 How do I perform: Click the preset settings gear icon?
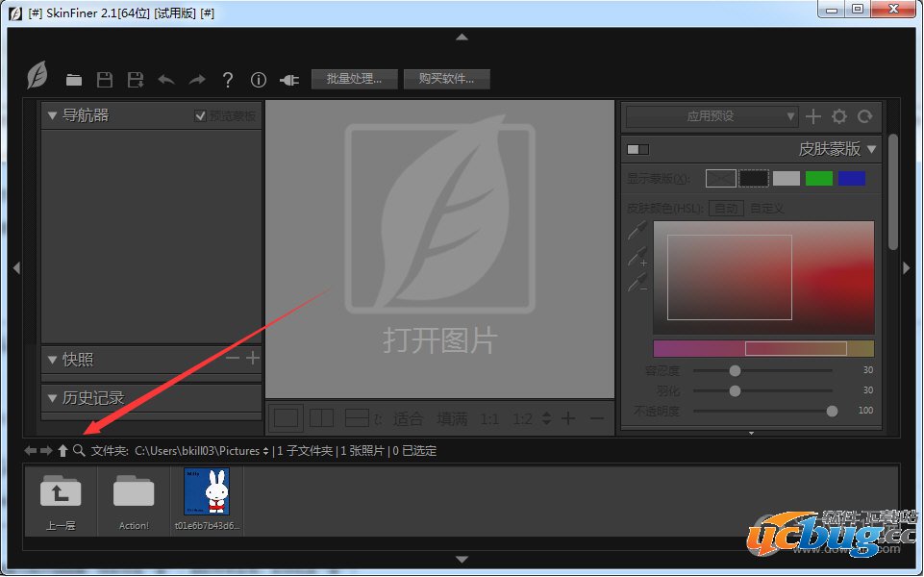pos(839,116)
